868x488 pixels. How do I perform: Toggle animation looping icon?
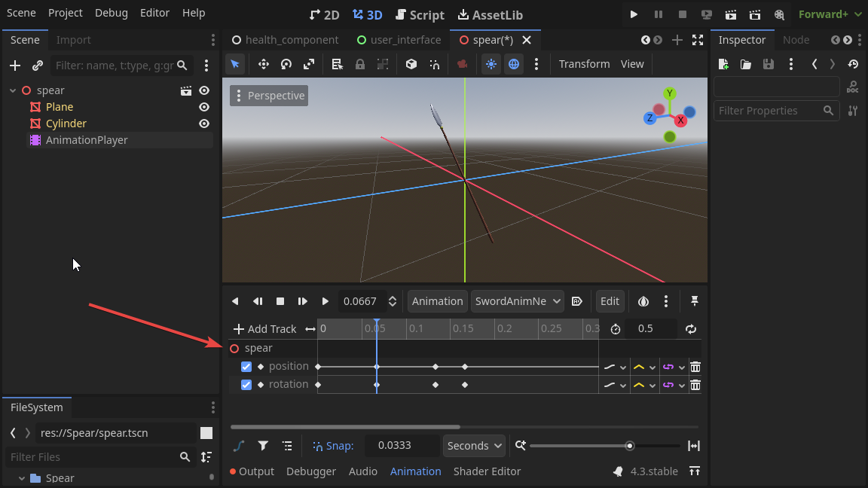(691, 329)
